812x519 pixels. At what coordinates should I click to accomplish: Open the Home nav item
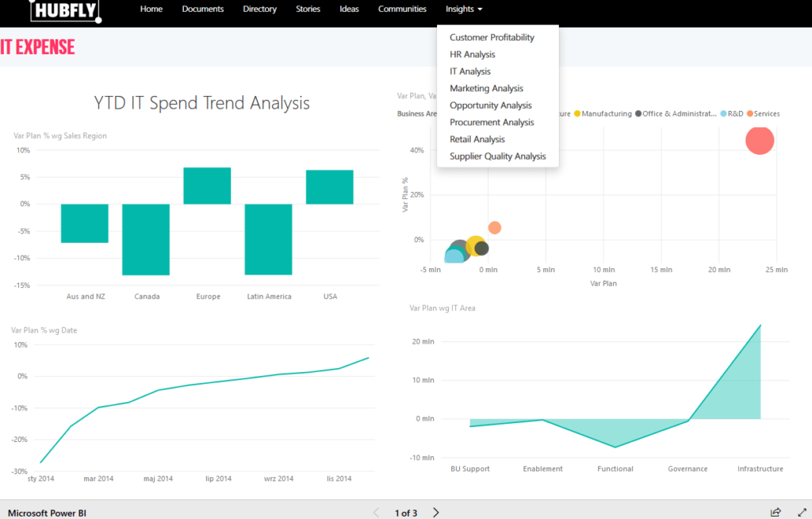(x=151, y=9)
